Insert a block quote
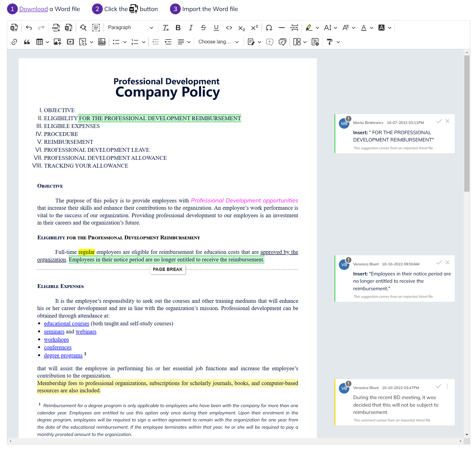 pyautogui.click(x=27, y=42)
